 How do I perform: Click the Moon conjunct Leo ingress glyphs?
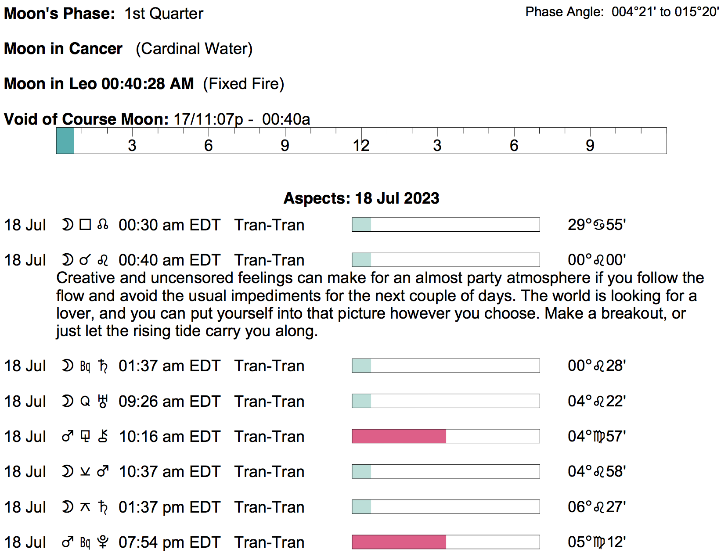(x=85, y=260)
